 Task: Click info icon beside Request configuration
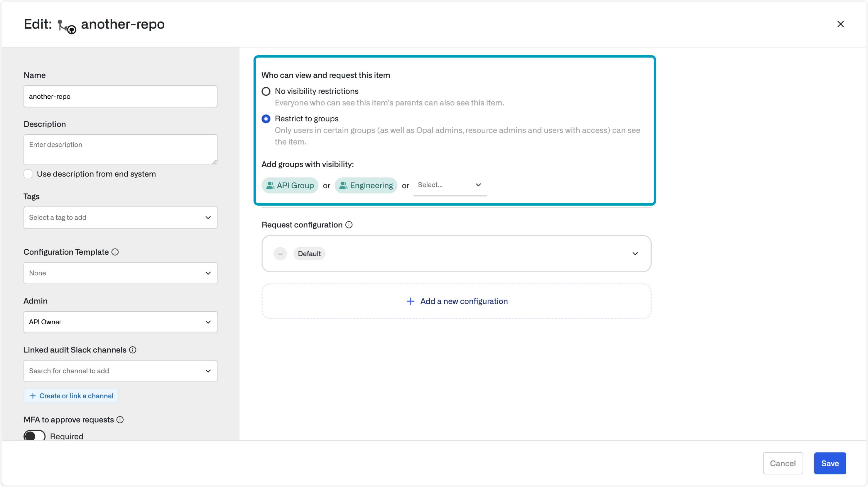tap(349, 225)
